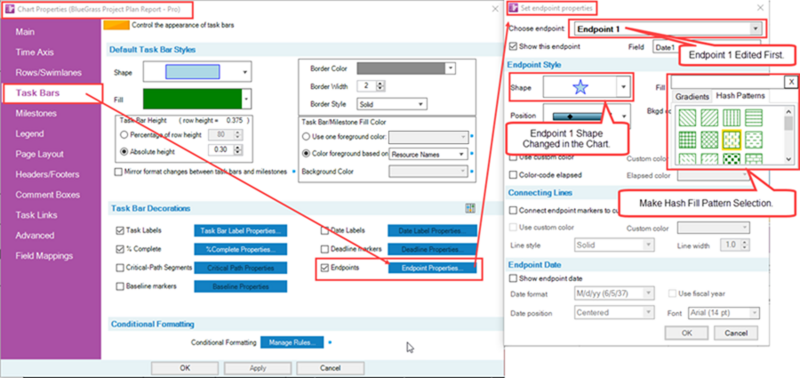Open Task Bar Label Properties
800x378 pixels.
[x=240, y=231]
